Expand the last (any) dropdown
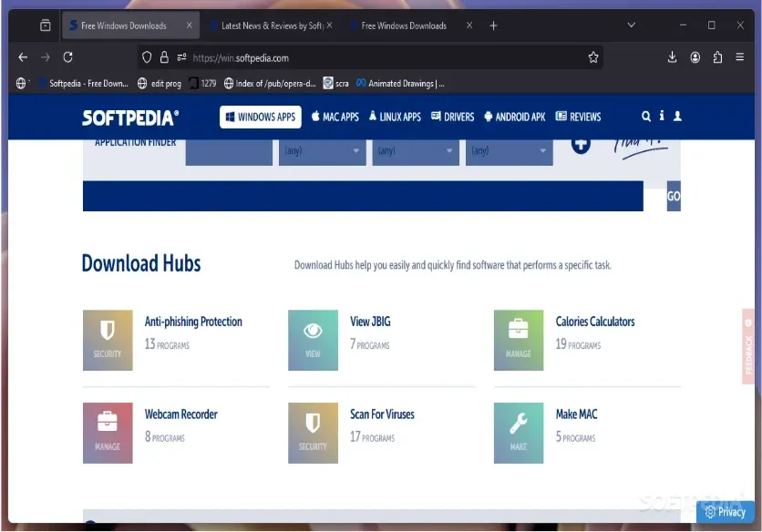This screenshot has height=532, width=762. 509,151
